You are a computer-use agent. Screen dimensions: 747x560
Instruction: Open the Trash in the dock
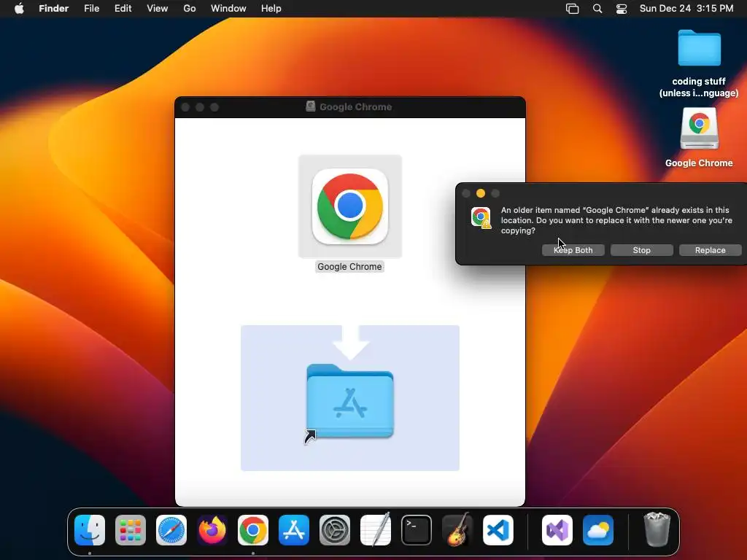coord(657,529)
